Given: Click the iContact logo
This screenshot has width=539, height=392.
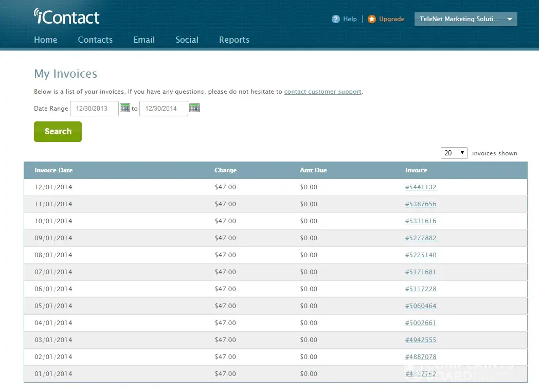Looking at the screenshot, I should pos(67,16).
